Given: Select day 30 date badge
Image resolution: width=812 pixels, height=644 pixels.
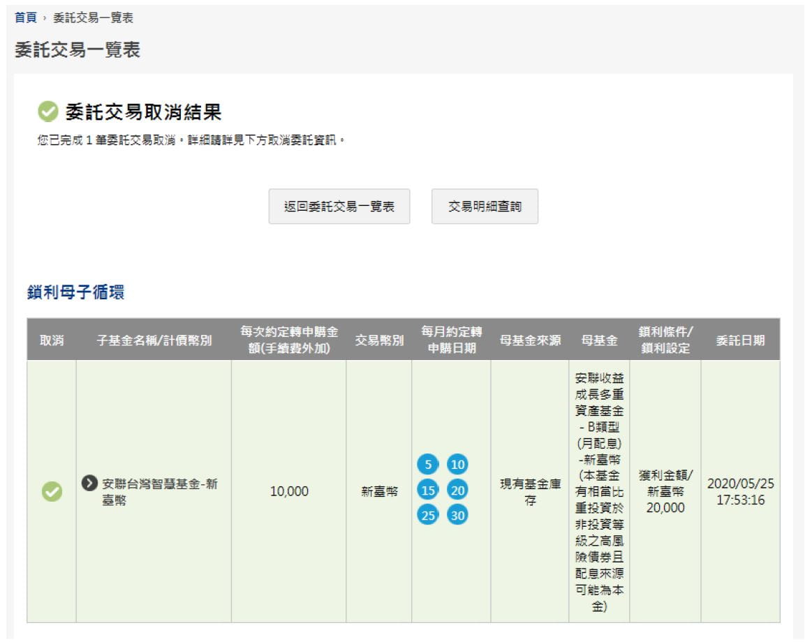Looking at the screenshot, I should coord(457,515).
